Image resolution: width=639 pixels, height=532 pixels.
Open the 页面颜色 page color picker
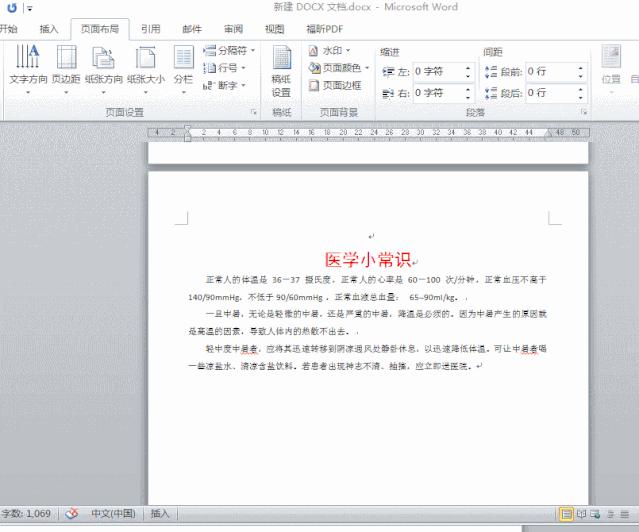(x=337, y=68)
